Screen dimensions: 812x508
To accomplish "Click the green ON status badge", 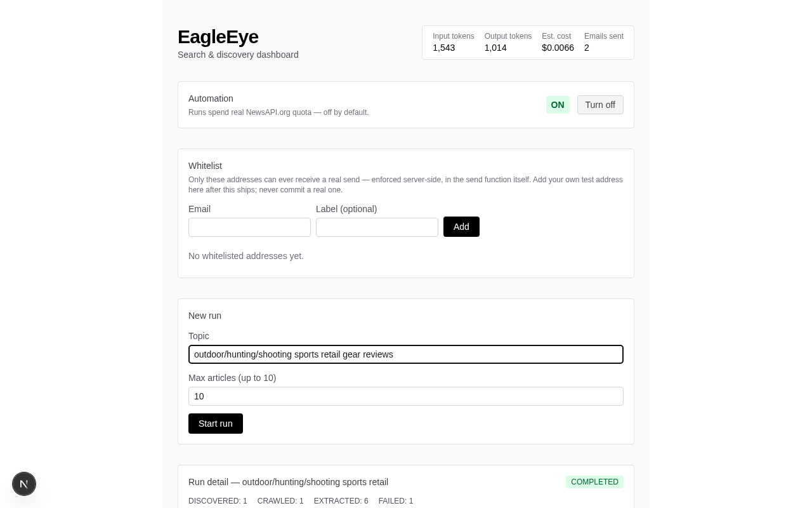I will (x=558, y=105).
